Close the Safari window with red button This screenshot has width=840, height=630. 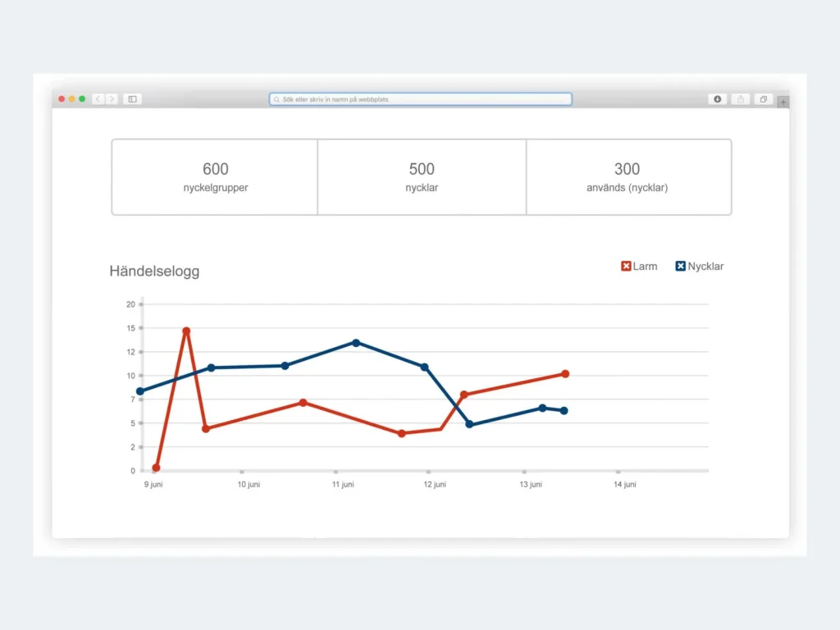[x=62, y=99]
